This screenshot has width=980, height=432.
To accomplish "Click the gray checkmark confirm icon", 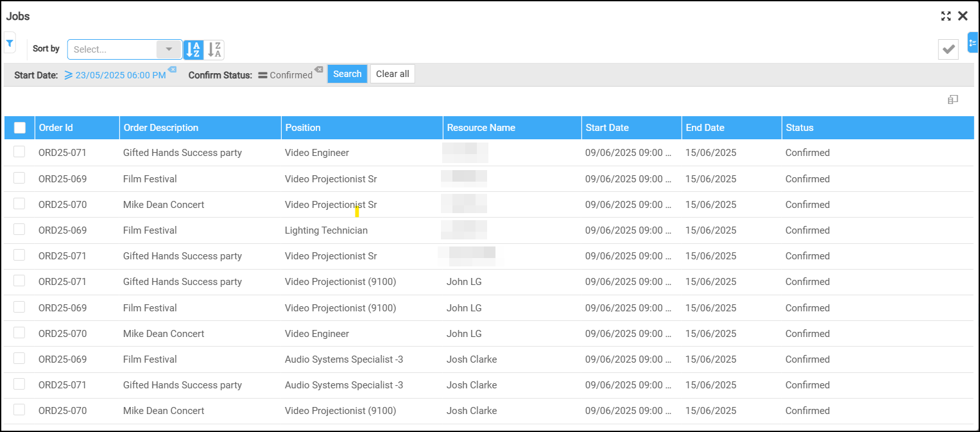I will (948, 49).
